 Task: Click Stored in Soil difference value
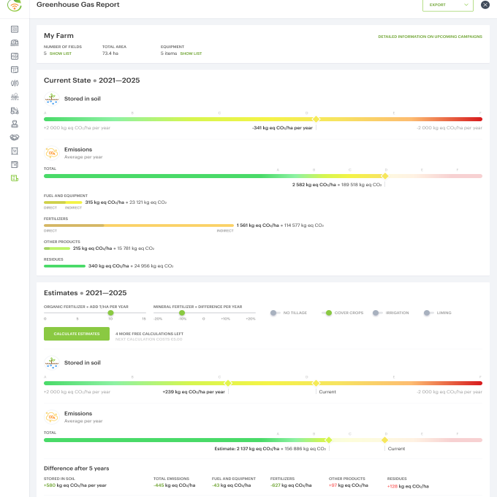(75, 485)
